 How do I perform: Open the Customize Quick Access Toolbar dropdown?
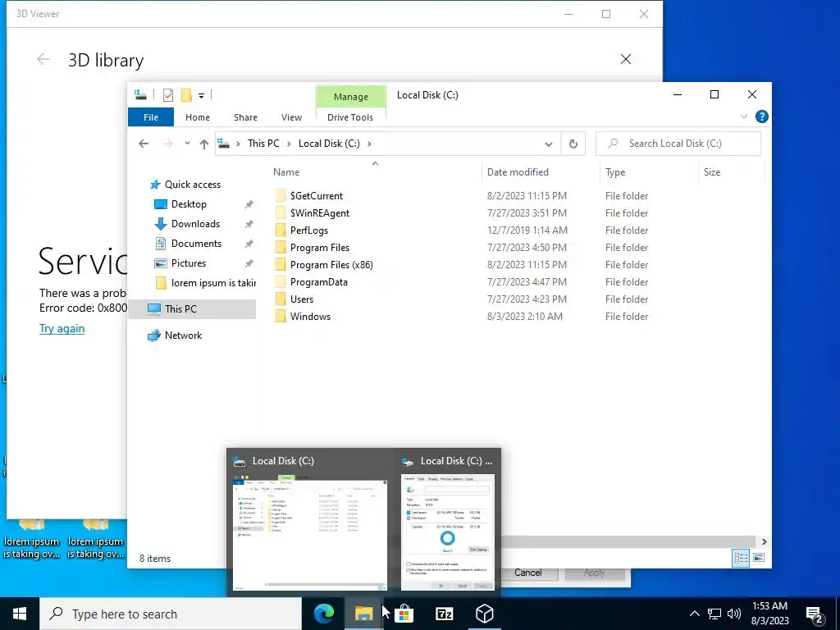pos(202,96)
